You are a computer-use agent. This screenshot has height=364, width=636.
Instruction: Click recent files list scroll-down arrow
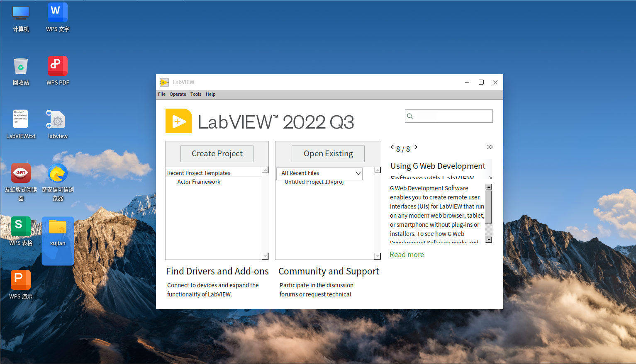pyautogui.click(x=378, y=256)
